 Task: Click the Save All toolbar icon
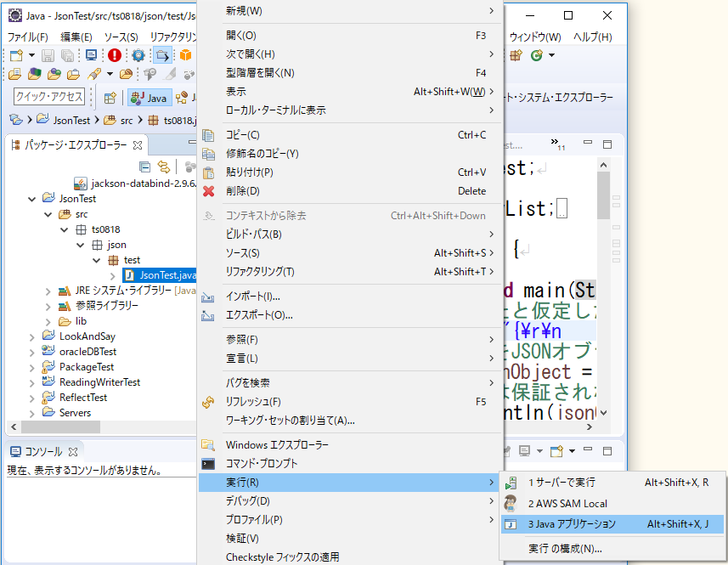coord(70,54)
